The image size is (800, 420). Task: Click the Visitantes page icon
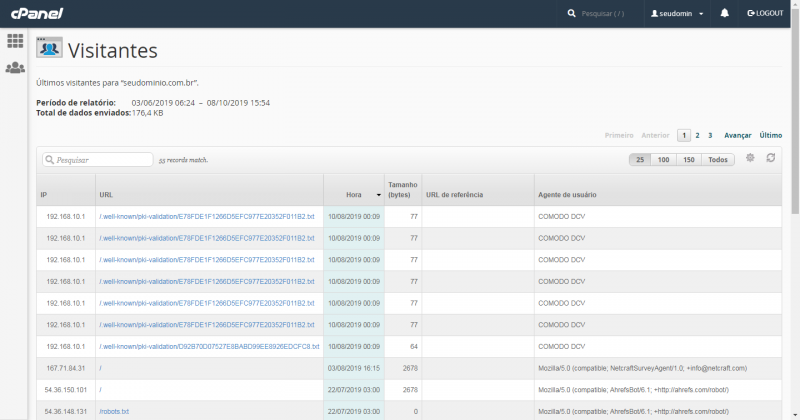tap(49, 47)
